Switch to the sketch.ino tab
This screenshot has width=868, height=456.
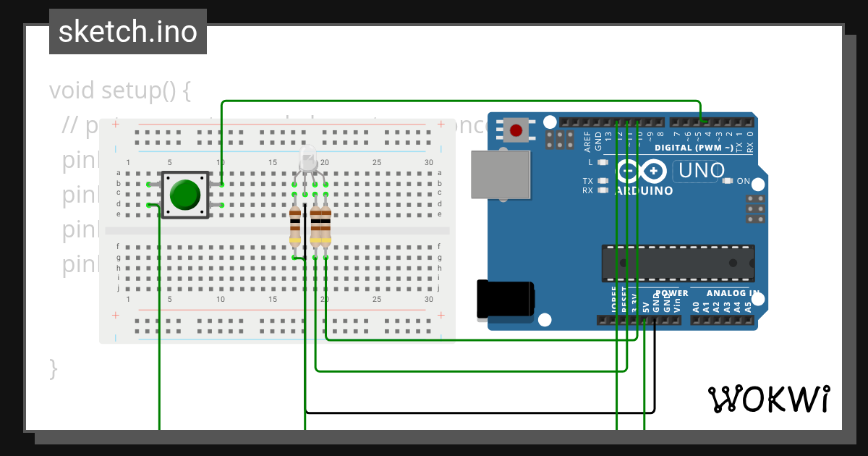tap(127, 31)
